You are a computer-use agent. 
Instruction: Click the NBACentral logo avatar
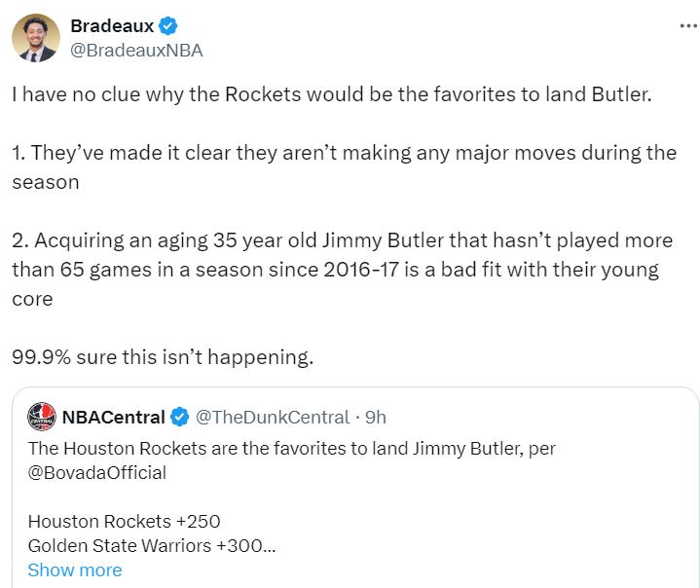point(41,418)
